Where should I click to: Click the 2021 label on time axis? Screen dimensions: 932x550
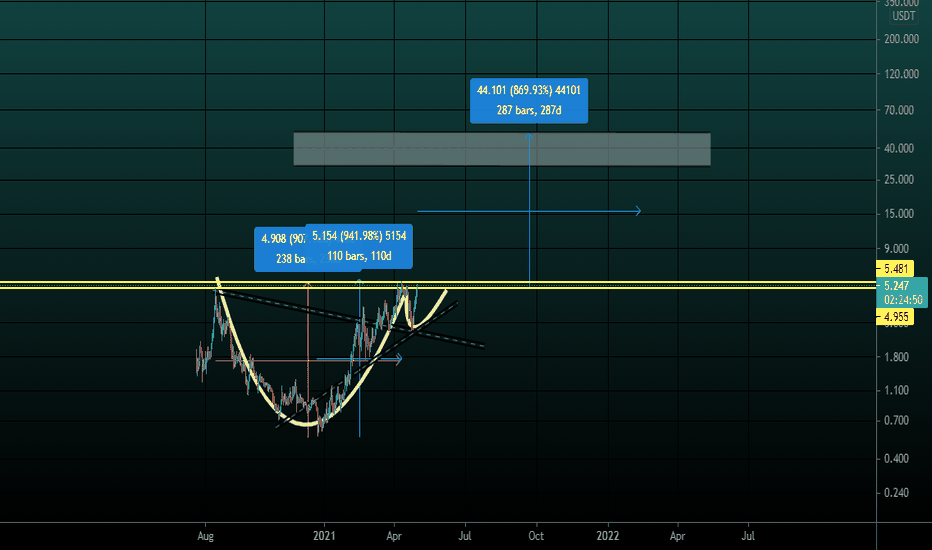point(324,536)
